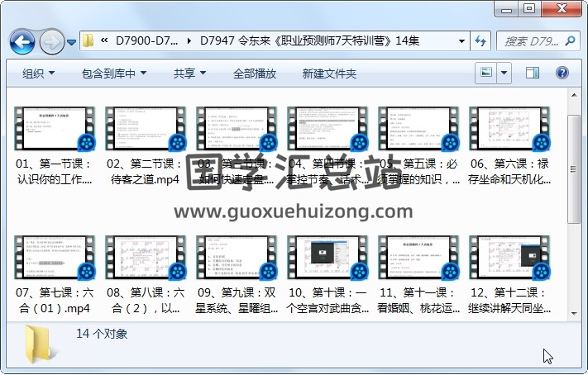Click the Forward navigation arrow
Screen dimensions: 588x375
(51, 40)
